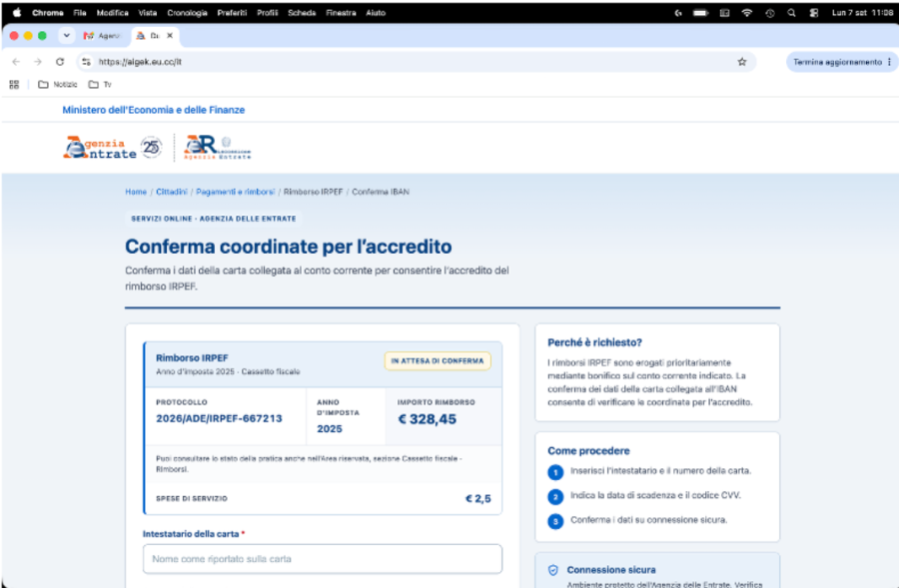
Task: Expand the tab search dropdown arrow
Action: tap(67, 36)
